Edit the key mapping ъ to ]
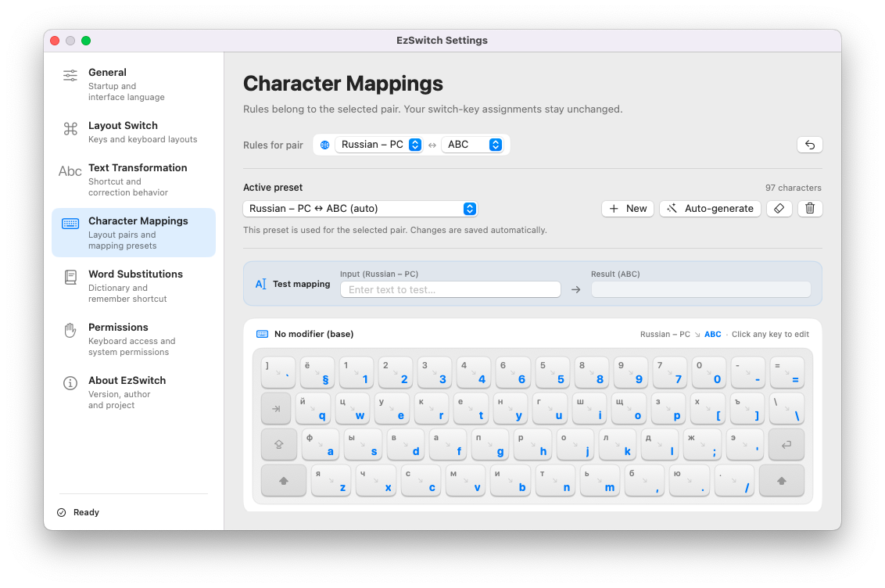 pos(747,409)
